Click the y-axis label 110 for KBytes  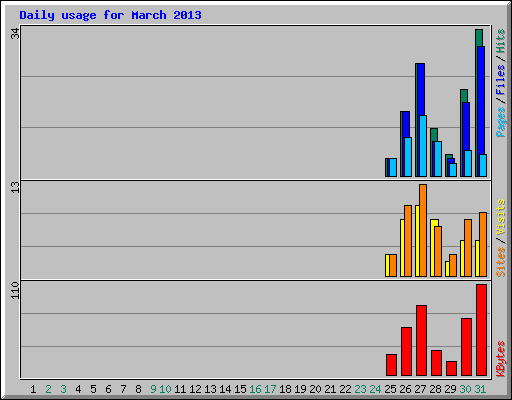pyautogui.click(x=15, y=290)
